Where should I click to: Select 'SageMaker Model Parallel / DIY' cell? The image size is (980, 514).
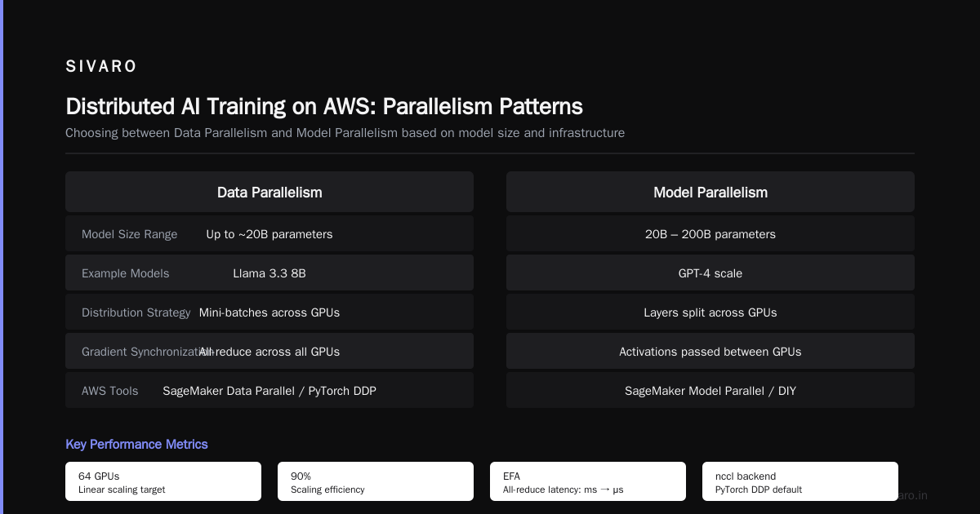coord(710,391)
